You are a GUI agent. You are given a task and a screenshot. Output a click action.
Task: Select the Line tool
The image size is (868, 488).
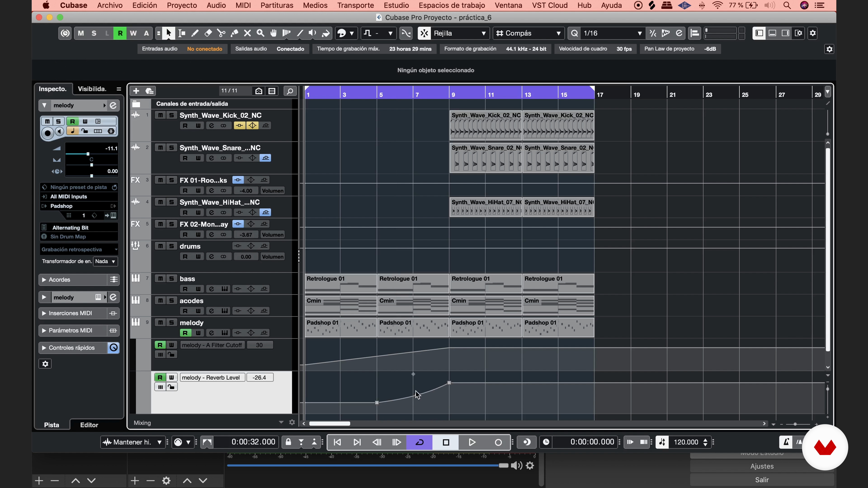pyautogui.click(x=300, y=33)
